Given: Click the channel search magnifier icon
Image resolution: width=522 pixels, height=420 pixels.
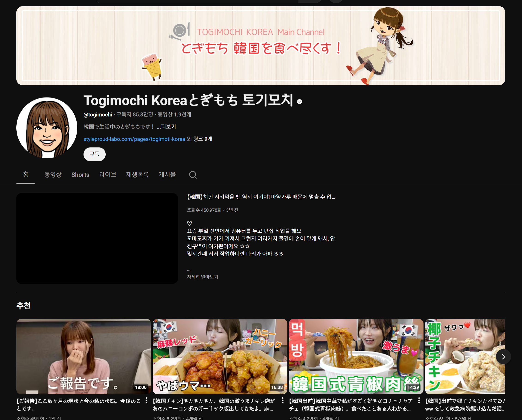Looking at the screenshot, I should pos(193,175).
